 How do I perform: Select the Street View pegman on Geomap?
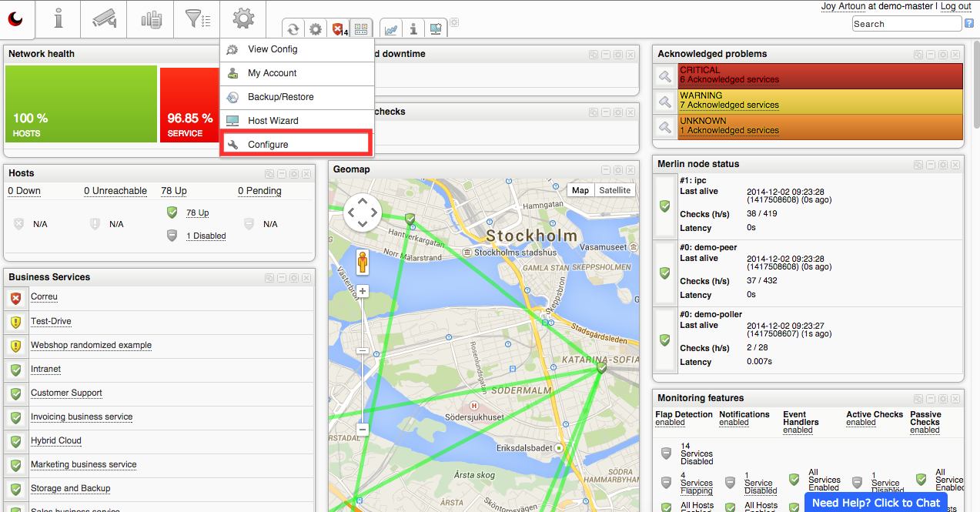pos(363,263)
